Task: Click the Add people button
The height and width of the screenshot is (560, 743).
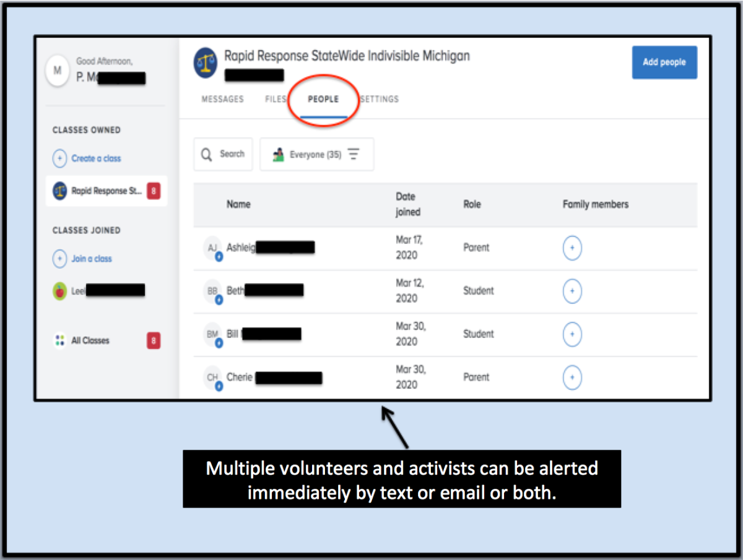Action: click(664, 62)
